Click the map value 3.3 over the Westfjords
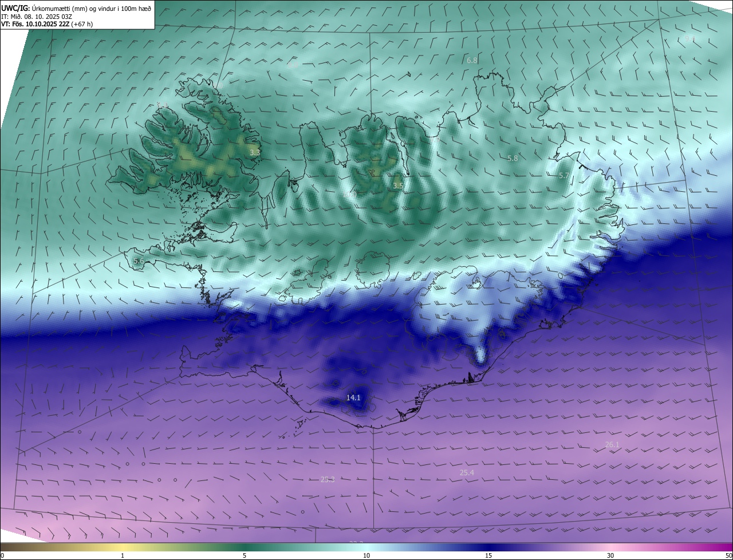This screenshot has height=560, width=733. 255,152
